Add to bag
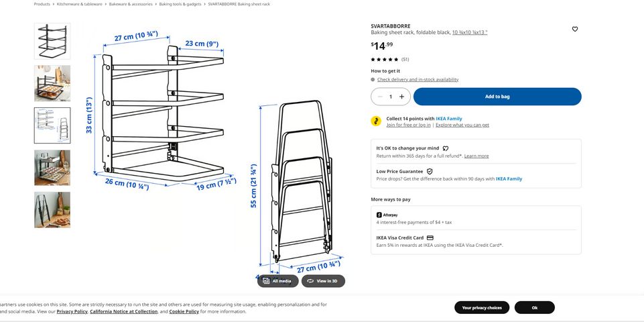Image resolution: width=644 pixels, height=322 pixels. click(x=497, y=97)
